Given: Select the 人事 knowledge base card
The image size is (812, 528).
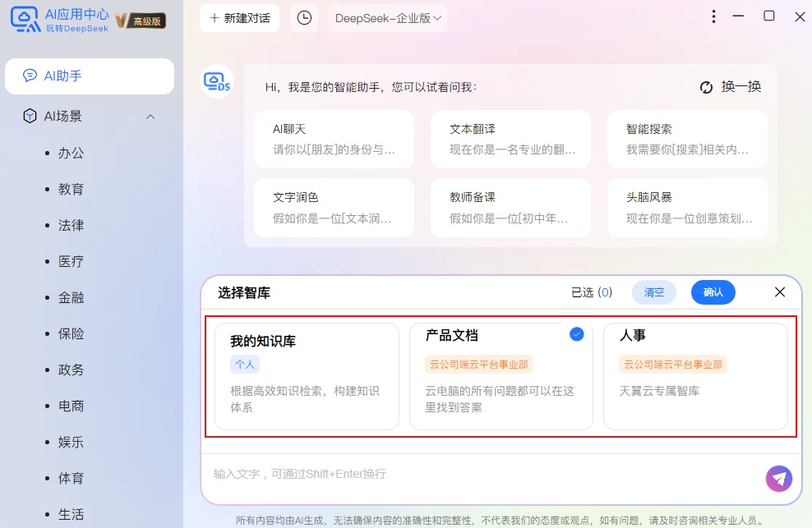Looking at the screenshot, I should point(695,376).
